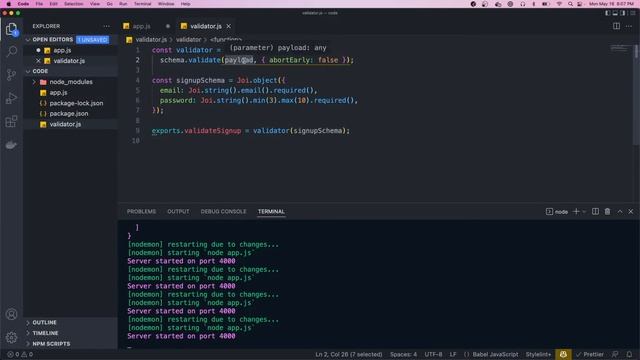Change indentation via Spaces: 4

(403, 355)
